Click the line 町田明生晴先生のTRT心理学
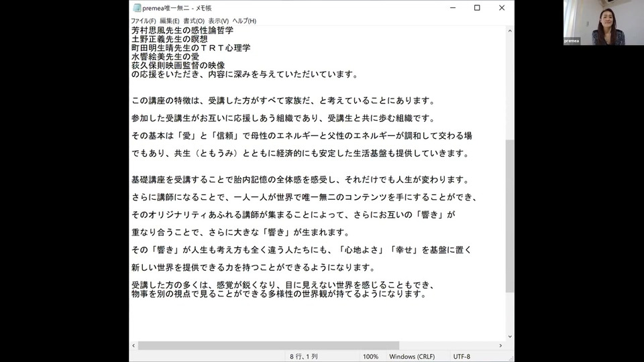This screenshot has height=362, width=644. [191, 48]
